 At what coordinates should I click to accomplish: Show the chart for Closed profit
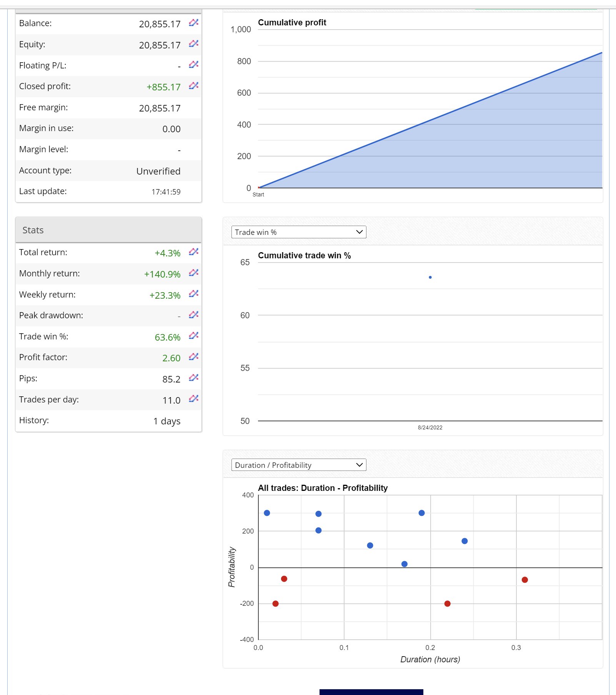[x=193, y=86]
